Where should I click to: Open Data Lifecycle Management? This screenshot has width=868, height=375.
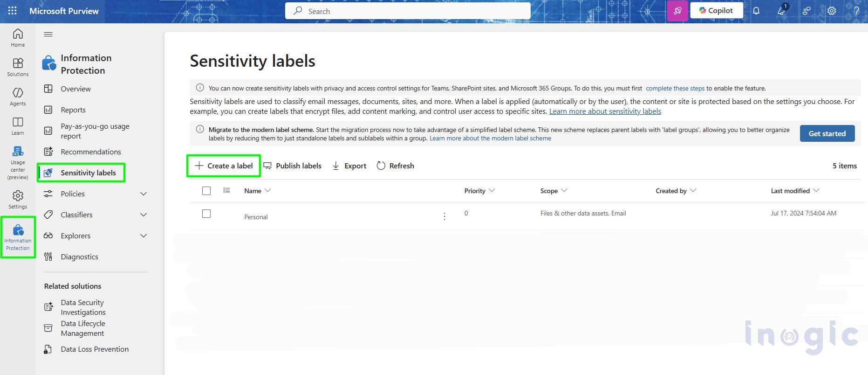click(x=83, y=328)
